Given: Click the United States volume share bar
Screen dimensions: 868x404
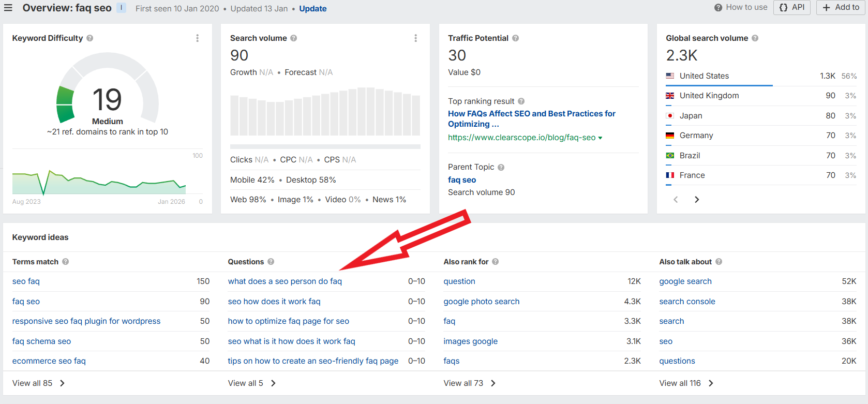Looking at the screenshot, I should (719, 85).
